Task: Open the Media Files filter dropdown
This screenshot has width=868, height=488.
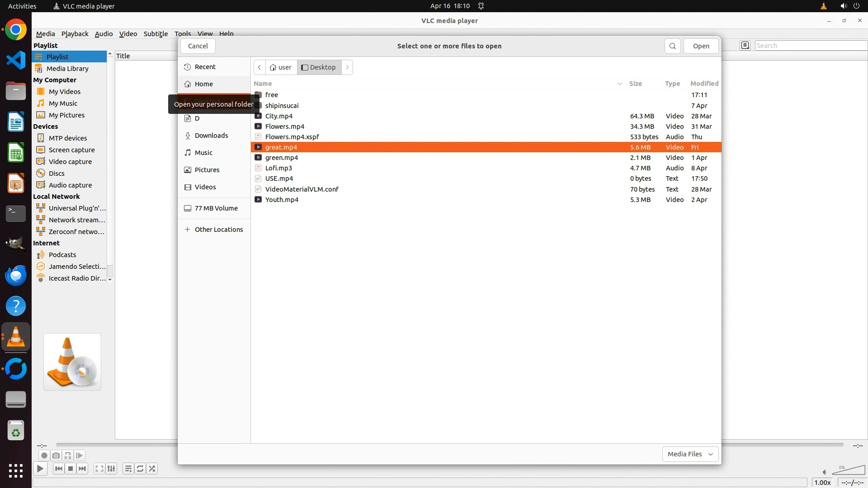Action: point(690,454)
